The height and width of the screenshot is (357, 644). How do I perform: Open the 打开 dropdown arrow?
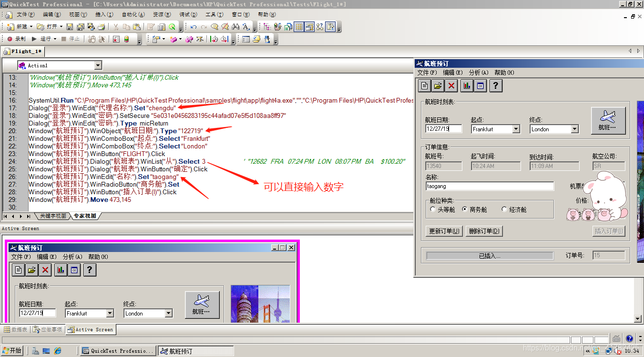click(x=61, y=27)
